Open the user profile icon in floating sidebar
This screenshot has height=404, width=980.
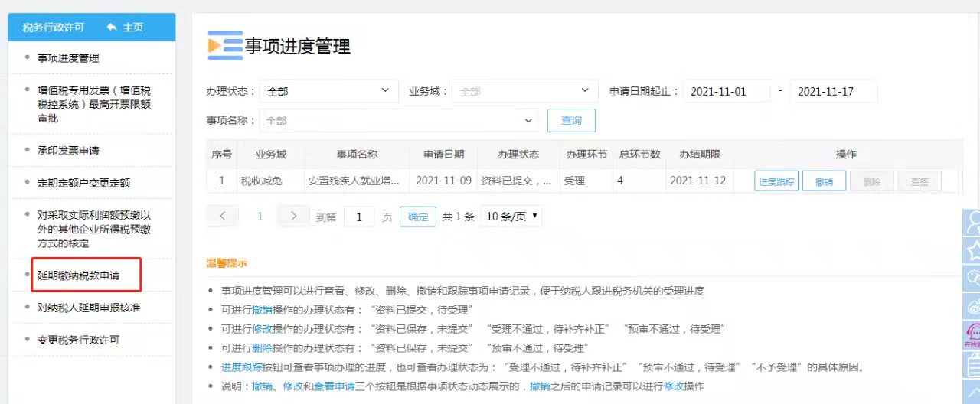point(973,223)
